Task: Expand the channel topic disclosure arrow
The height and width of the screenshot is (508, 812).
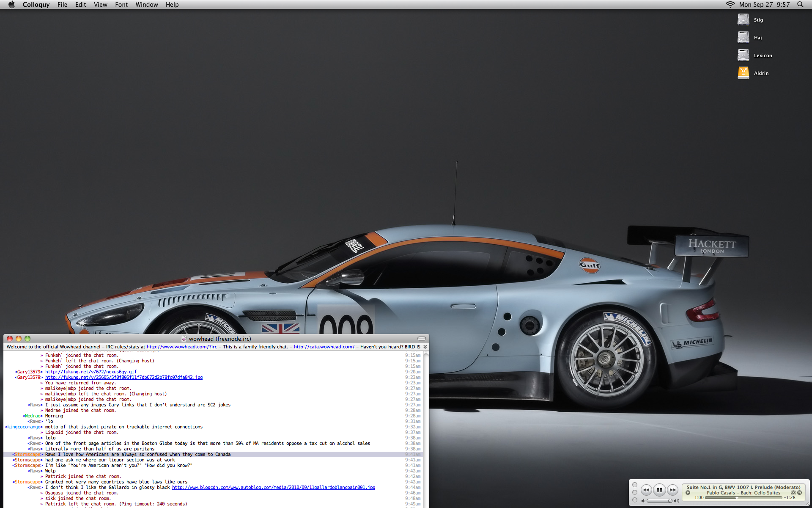Action: coord(425,347)
